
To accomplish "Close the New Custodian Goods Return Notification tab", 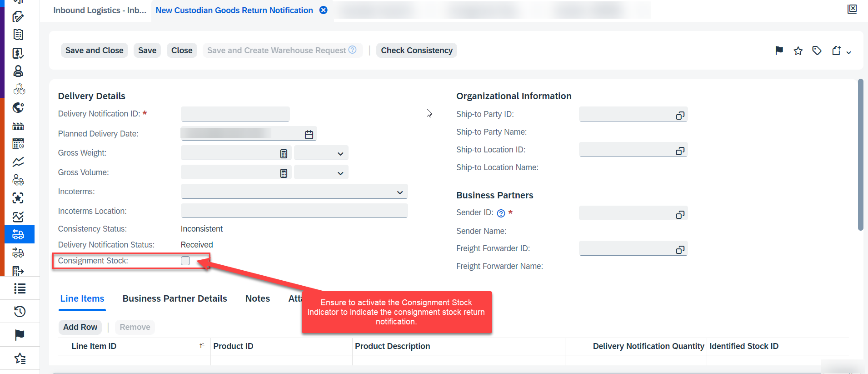I will 323,10.
